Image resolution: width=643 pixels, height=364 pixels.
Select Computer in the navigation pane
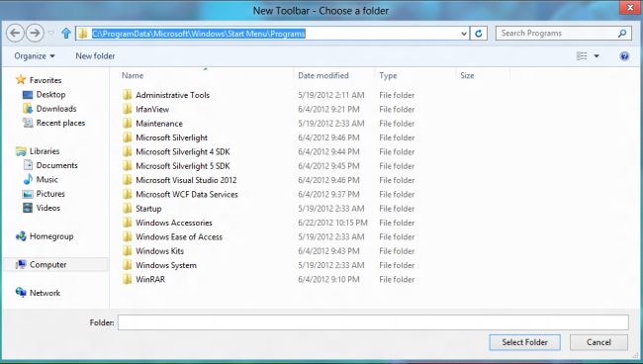[x=41, y=264]
